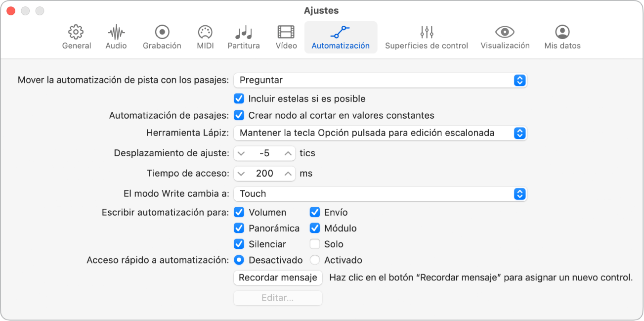Image resolution: width=644 pixels, height=321 pixels.
Task: Select Activado for Acceso rápido a automatización
Action: pyautogui.click(x=315, y=260)
